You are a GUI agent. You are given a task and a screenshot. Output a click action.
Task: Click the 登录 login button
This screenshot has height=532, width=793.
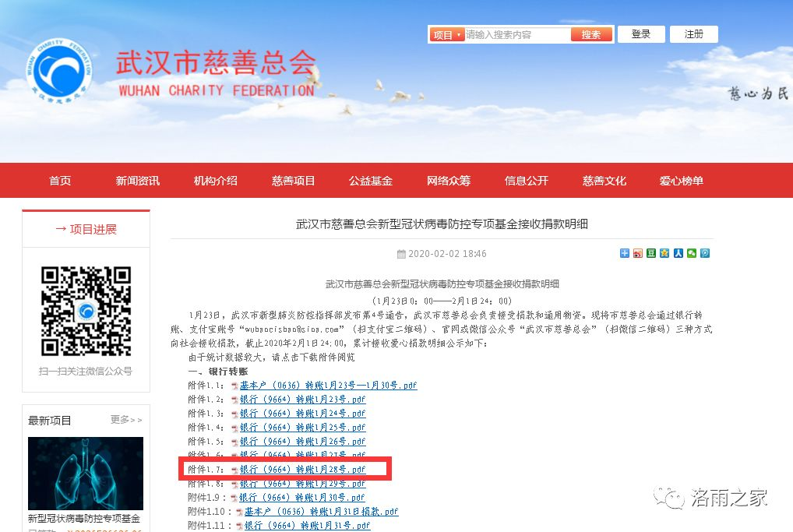pyautogui.click(x=641, y=34)
